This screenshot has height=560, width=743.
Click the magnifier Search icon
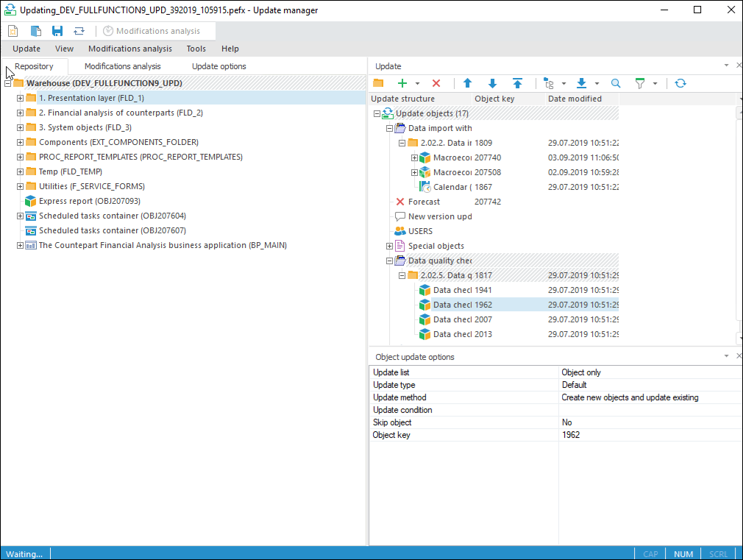click(616, 84)
